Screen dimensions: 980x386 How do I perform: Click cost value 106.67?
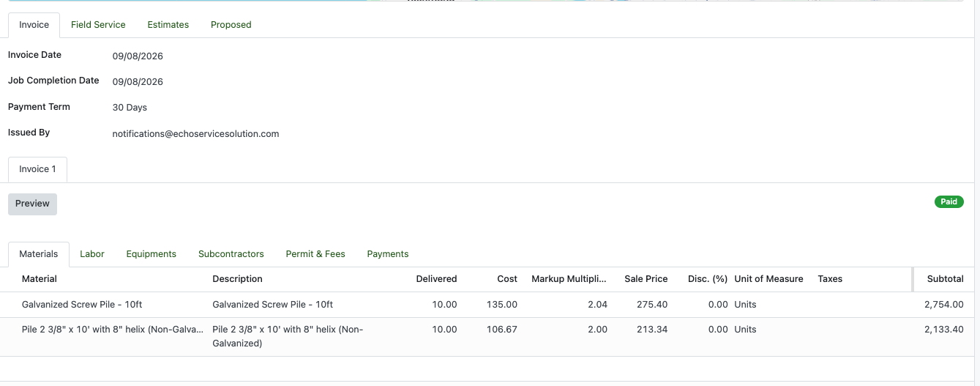coord(501,330)
